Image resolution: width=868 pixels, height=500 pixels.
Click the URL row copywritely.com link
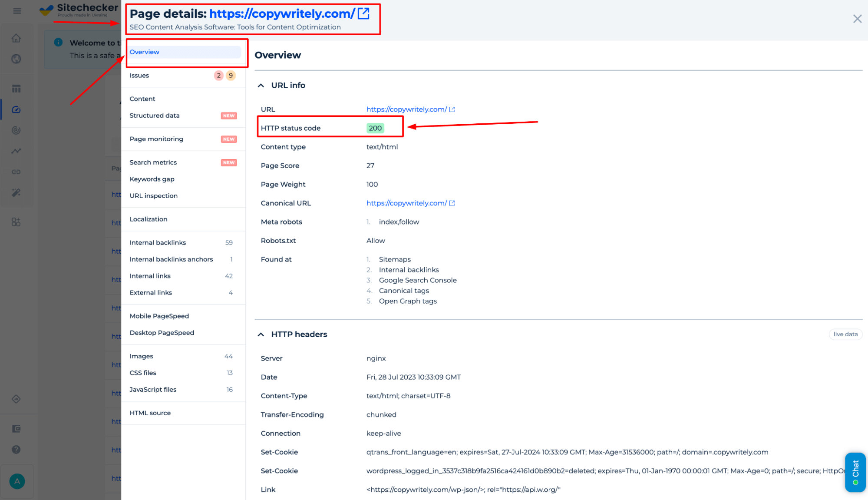[406, 109]
